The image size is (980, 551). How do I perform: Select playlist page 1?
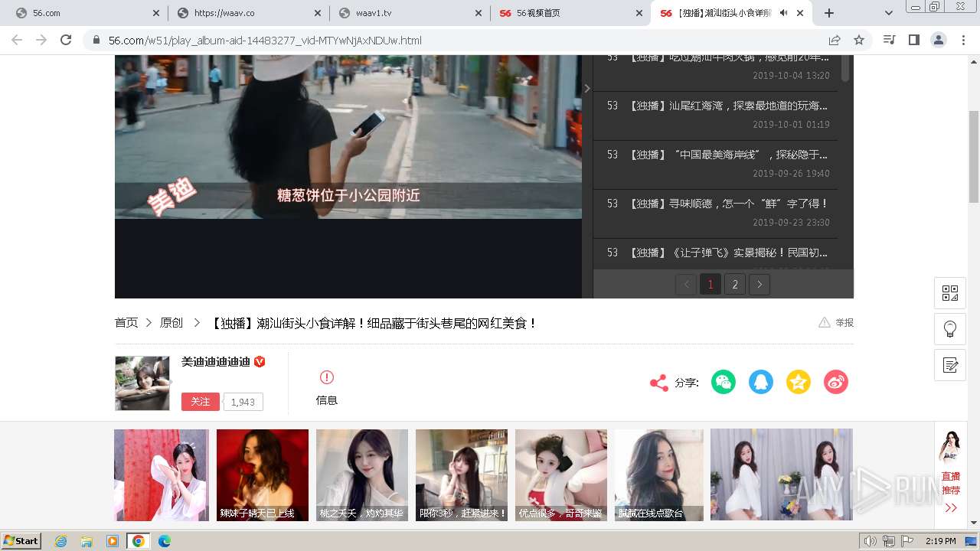[710, 285]
